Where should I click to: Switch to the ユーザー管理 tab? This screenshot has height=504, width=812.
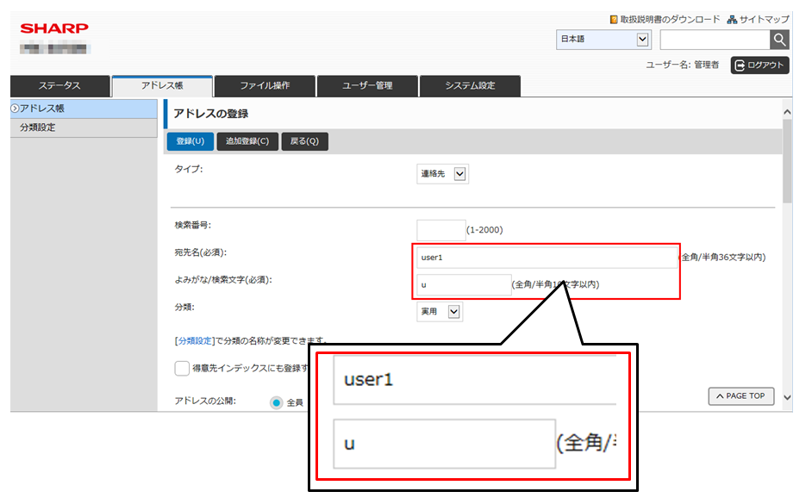[367, 86]
